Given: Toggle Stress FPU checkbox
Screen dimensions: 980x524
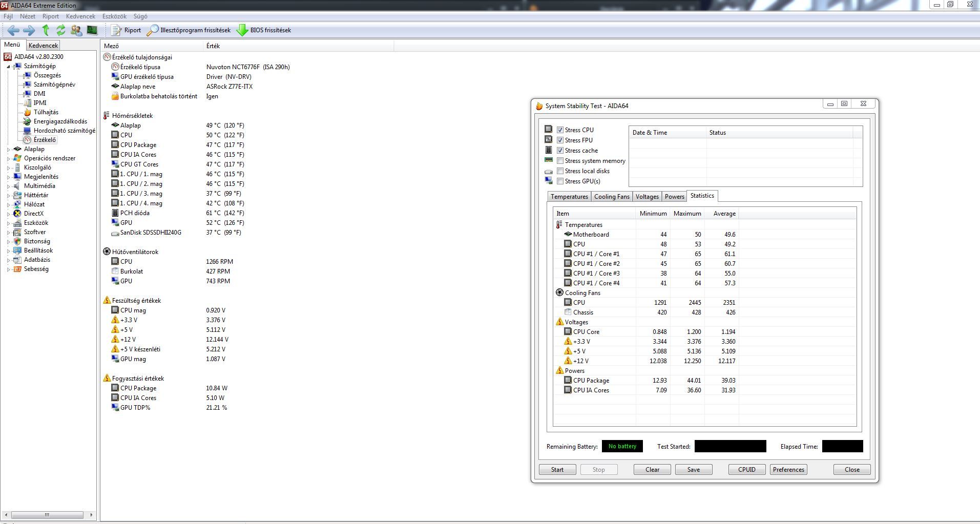Looking at the screenshot, I should tap(560, 140).
